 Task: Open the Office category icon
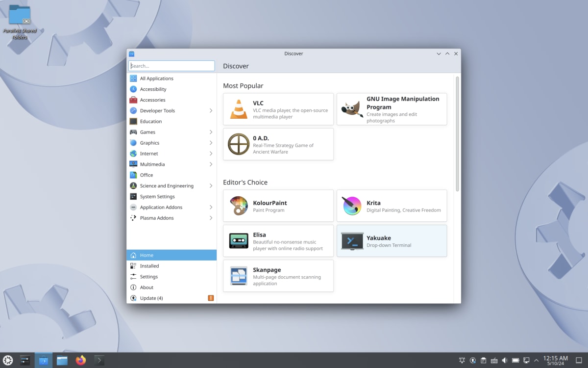(133, 175)
